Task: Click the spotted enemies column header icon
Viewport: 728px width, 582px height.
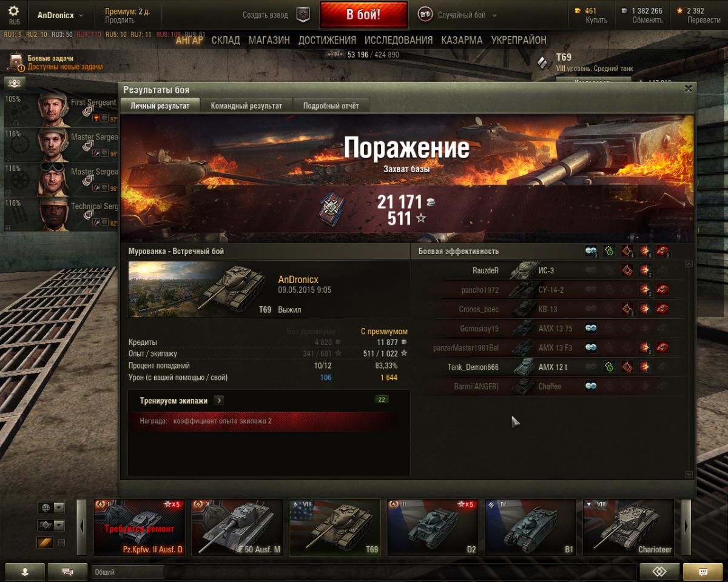Action: [x=591, y=251]
